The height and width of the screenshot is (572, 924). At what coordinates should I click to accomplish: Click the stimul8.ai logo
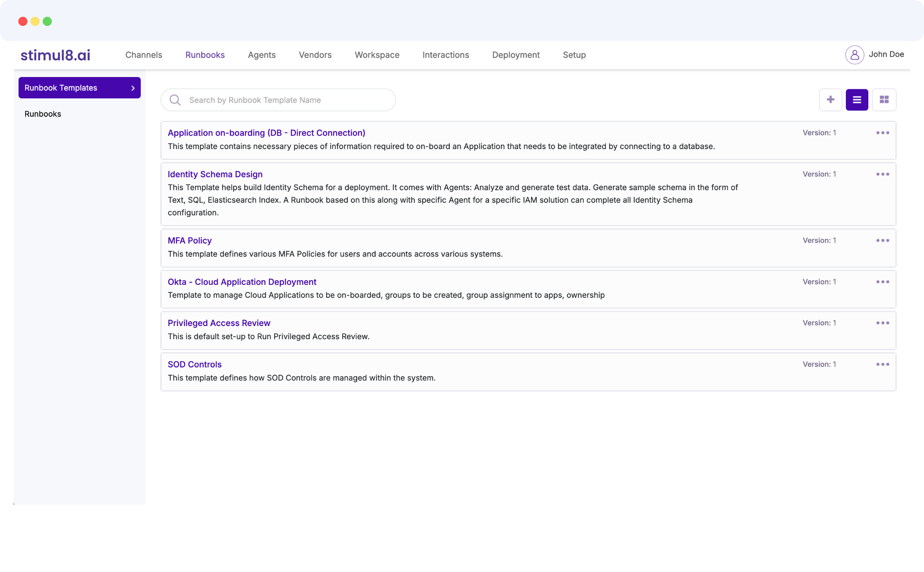coord(55,55)
